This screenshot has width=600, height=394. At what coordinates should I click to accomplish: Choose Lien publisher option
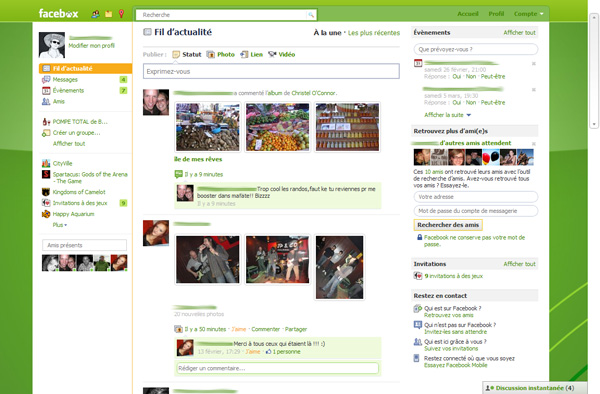pyautogui.click(x=251, y=54)
